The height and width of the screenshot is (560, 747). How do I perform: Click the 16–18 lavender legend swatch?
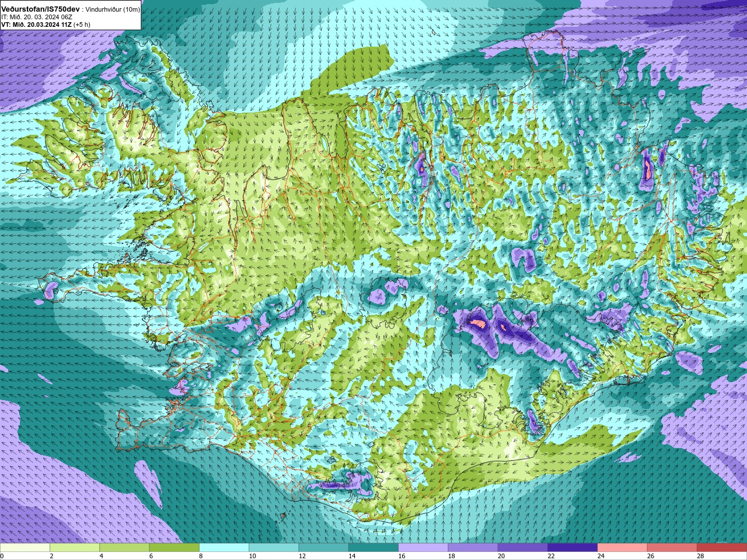[423, 548]
